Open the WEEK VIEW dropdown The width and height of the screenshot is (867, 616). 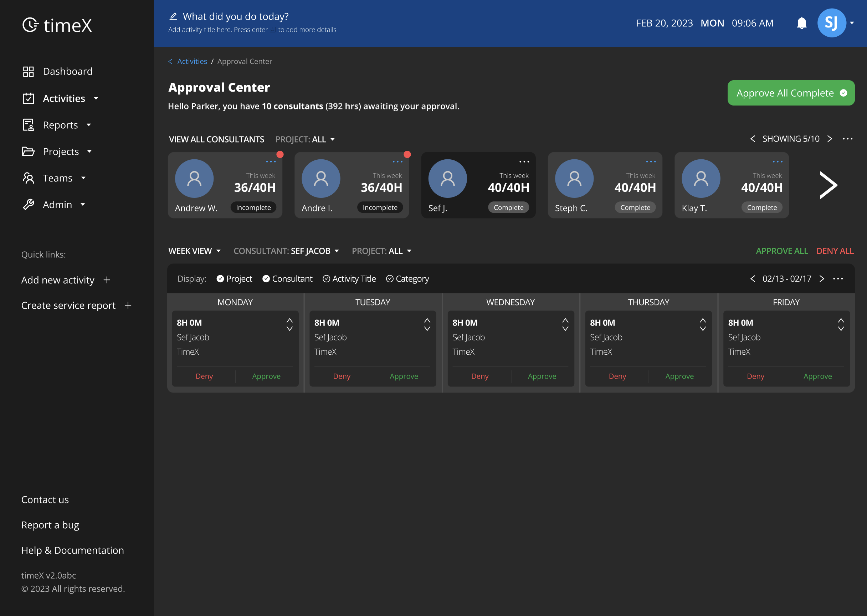pyautogui.click(x=195, y=251)
